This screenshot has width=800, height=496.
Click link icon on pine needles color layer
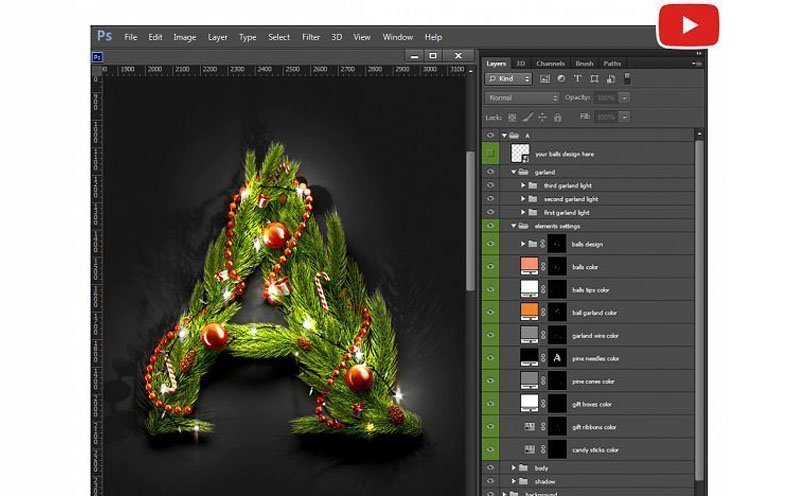click(543, 358)
